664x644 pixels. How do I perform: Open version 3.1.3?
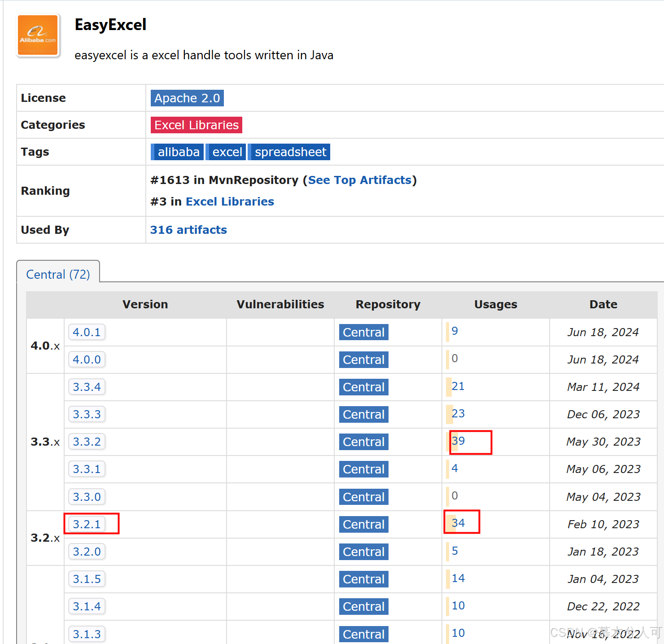(87, 634)
